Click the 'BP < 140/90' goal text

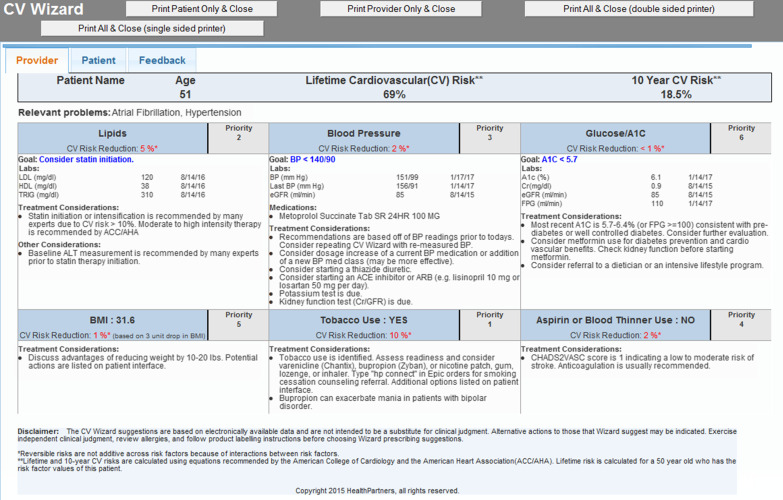pos(313,159)
